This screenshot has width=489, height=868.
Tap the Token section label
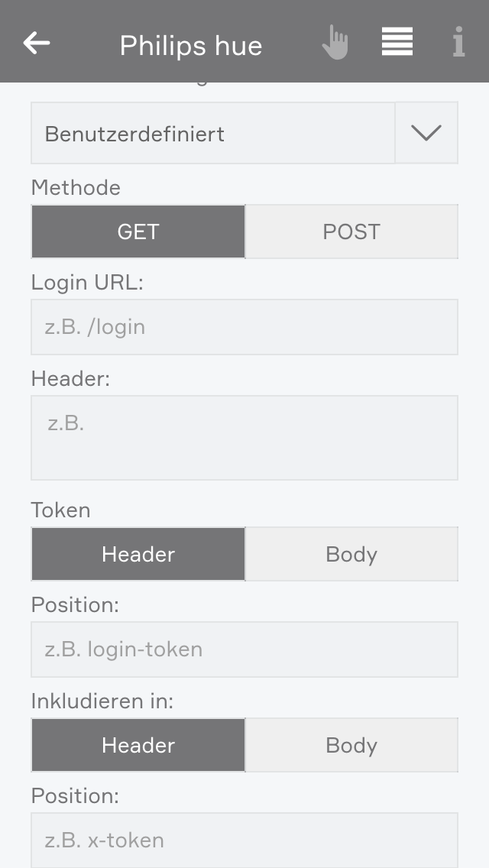(60, 510)
